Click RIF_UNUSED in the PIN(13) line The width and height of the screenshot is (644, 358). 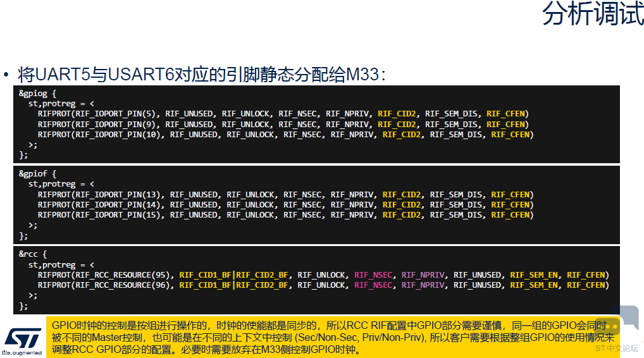pyautogui.click(x=194, y=195)
